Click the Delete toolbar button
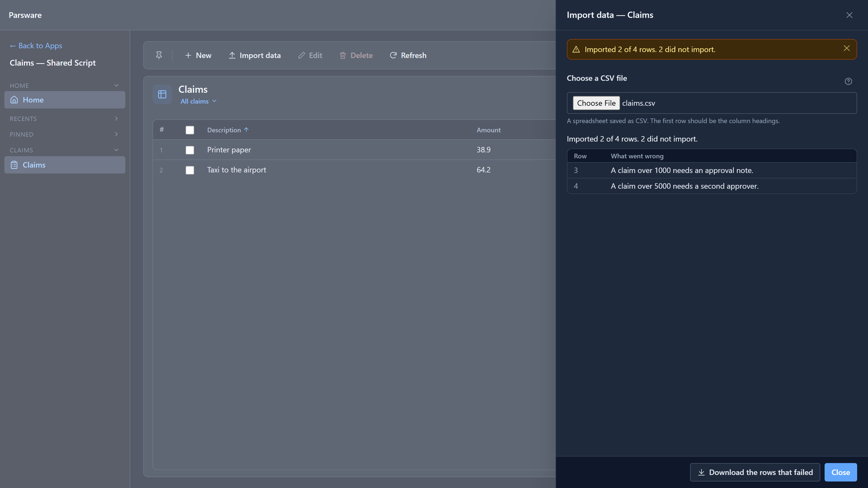This screenshot has height=488, width=868. (356, 55)
